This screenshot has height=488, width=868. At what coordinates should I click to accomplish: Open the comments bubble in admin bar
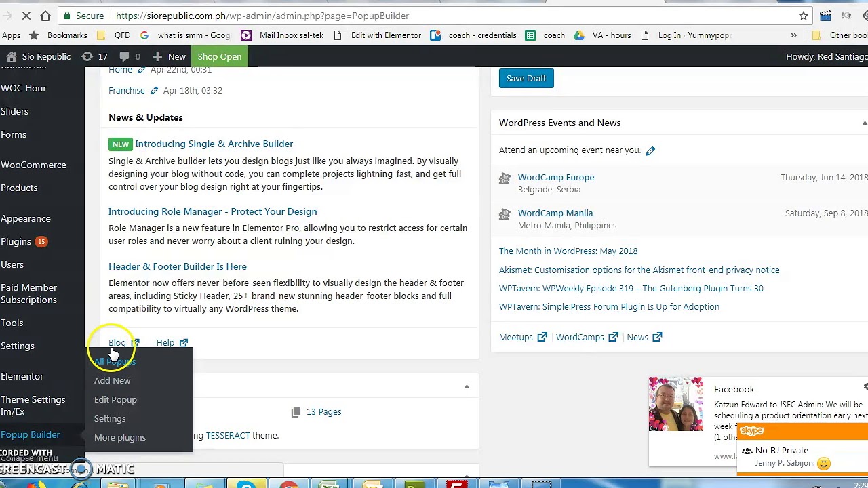130,56
